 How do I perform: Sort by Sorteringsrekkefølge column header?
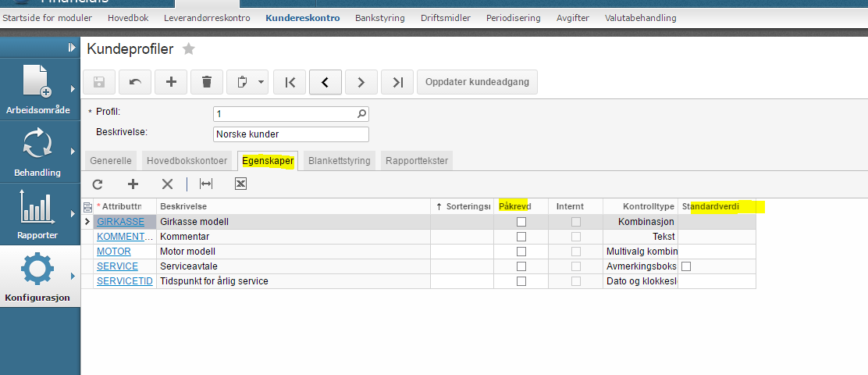tap(462, 206)
